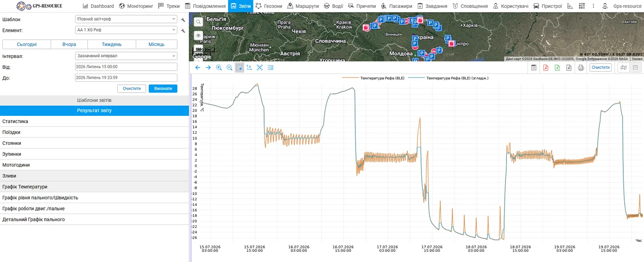Screen dimensions: 644x262
Task: Open the Причепи section
Action: pyautogui.click(x=362, y=6)
